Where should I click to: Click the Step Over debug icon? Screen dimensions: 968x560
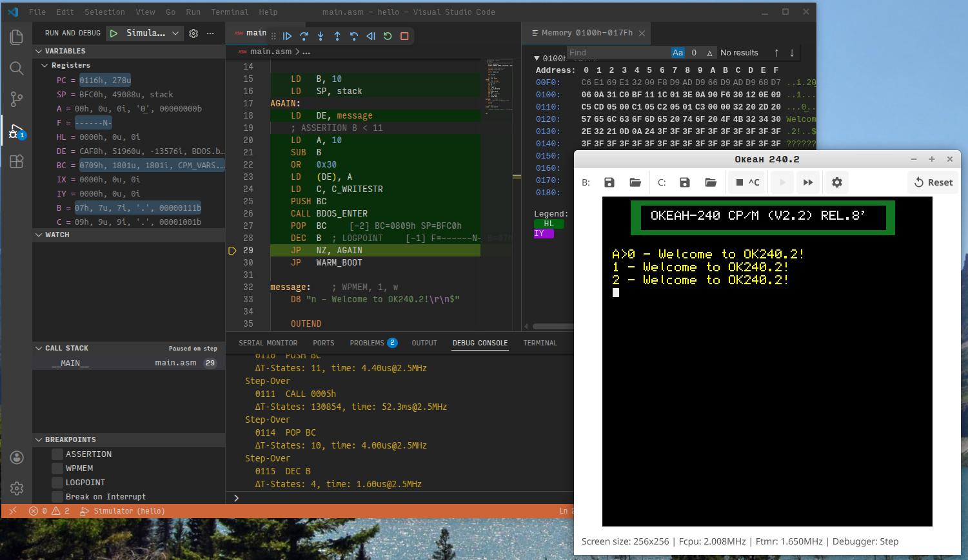point(304,36)
